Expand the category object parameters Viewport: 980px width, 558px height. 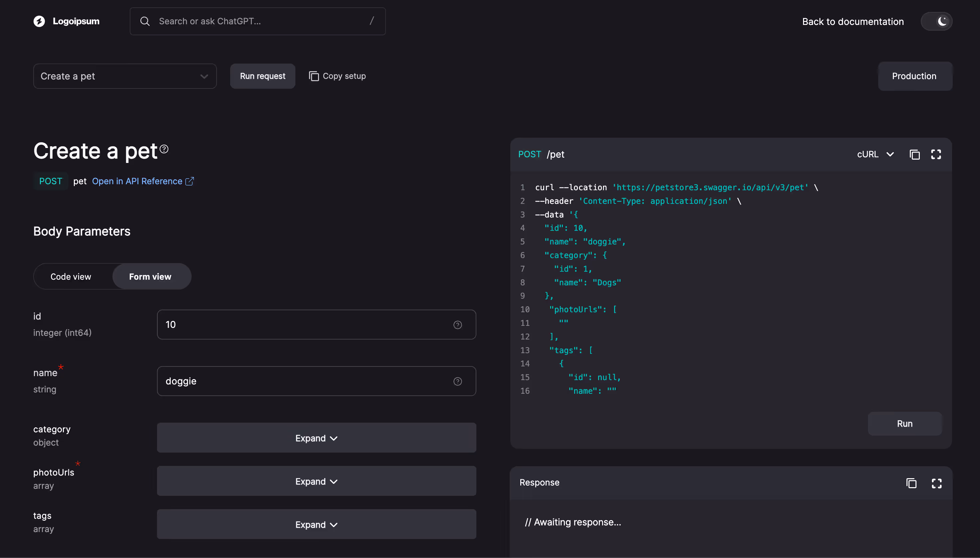click(x=316, y=438)
